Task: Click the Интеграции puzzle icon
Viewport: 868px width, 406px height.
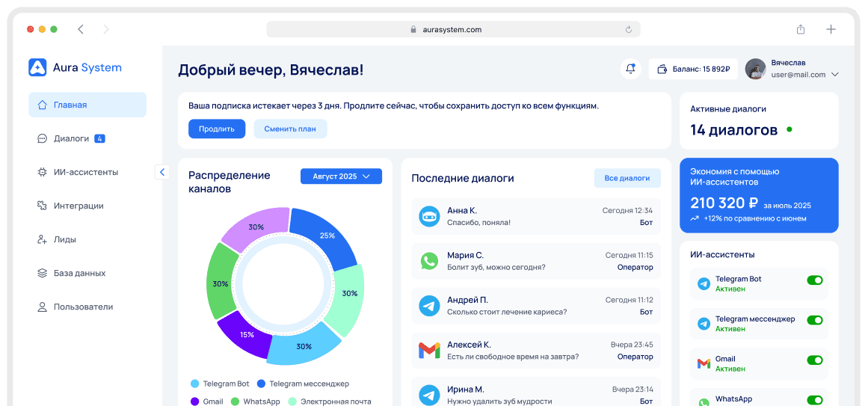Action: (x=42, y=206)
